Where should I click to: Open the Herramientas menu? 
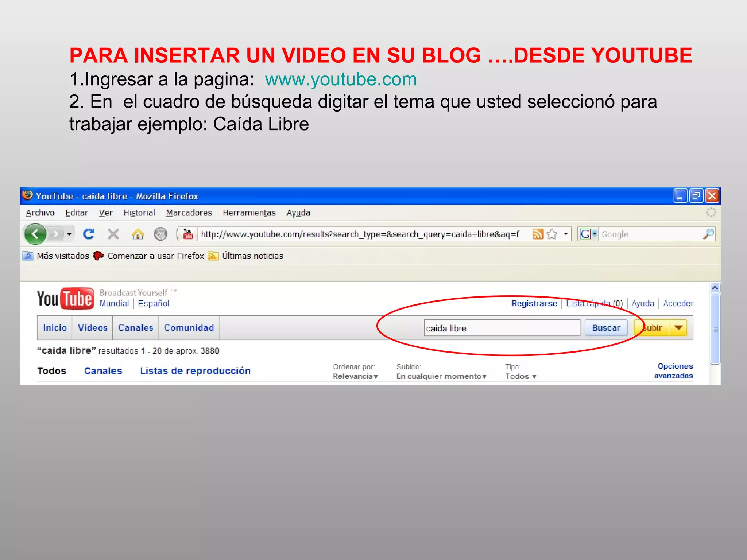tap(249, 213)
